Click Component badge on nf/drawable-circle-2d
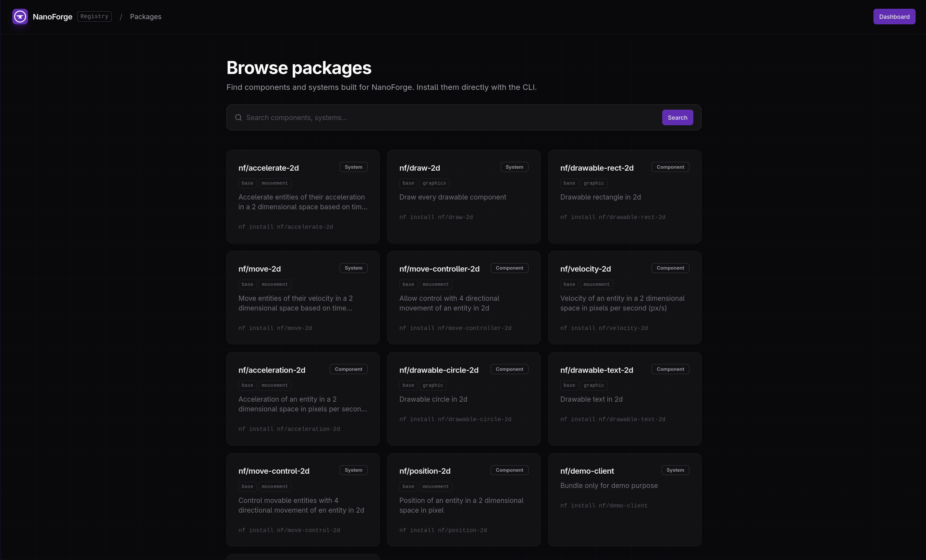Screen dimensions: 926x560 click(509, 369)
